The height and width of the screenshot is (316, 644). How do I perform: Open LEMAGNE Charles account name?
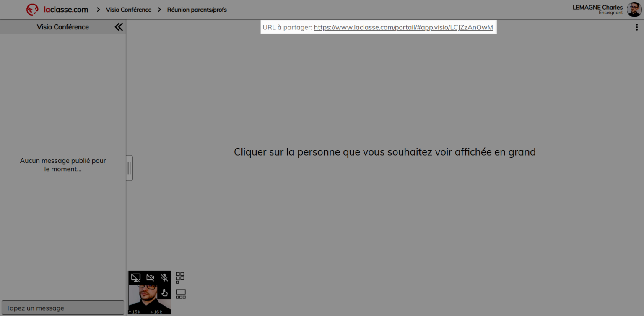597,8
